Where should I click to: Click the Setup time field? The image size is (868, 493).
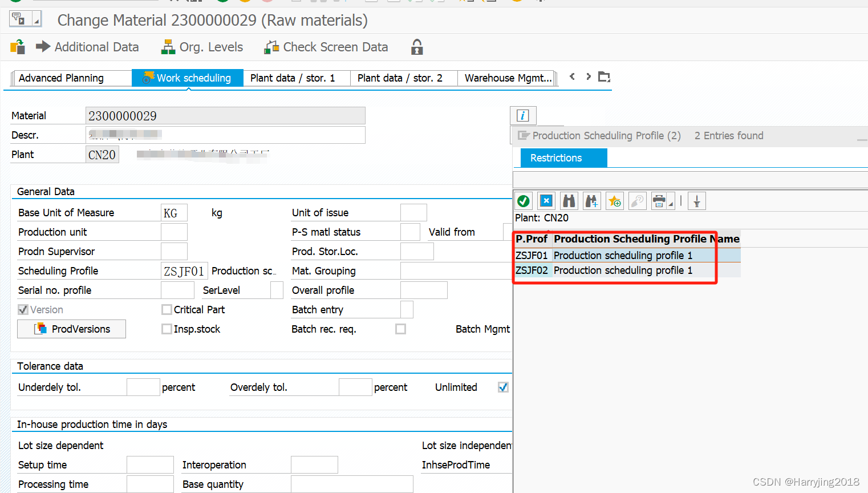tap(150, 465)
